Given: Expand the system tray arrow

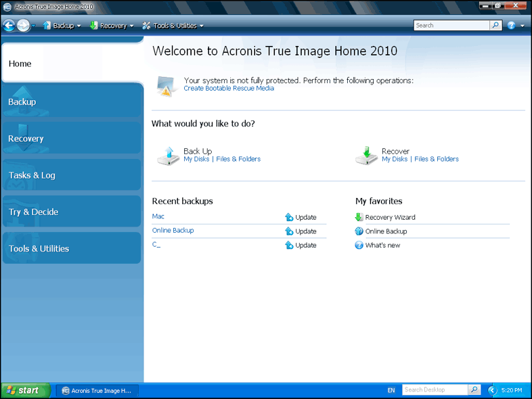Looking at the screenshot, I should coord(492,390).
